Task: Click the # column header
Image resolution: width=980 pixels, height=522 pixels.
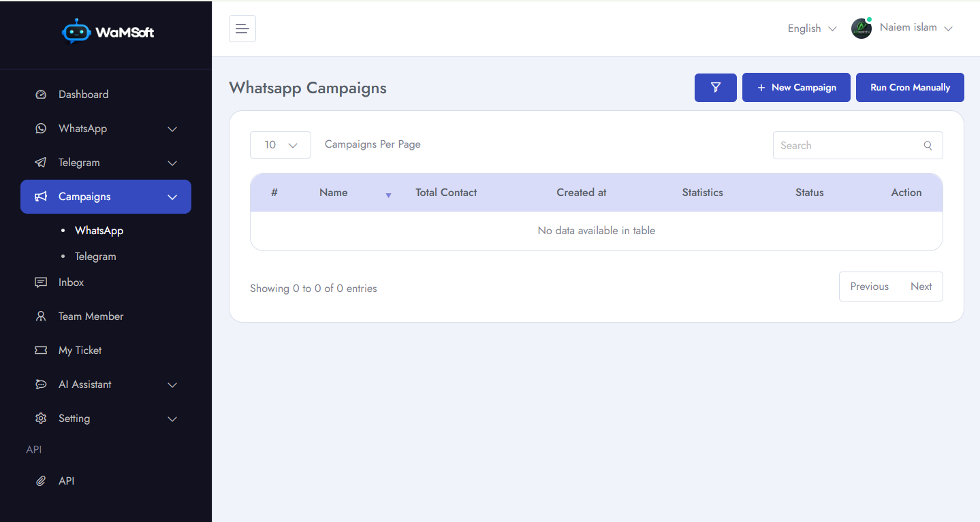Action: (x=274, y=193)
